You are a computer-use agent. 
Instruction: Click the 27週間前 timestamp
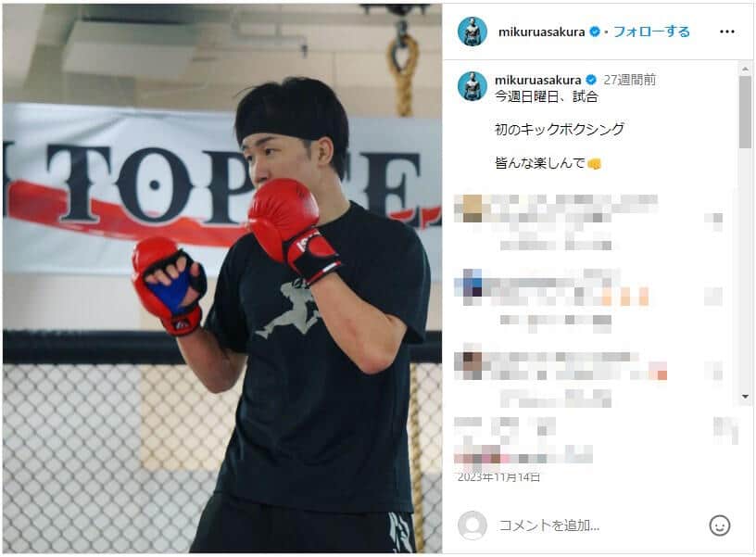(629, 80)
